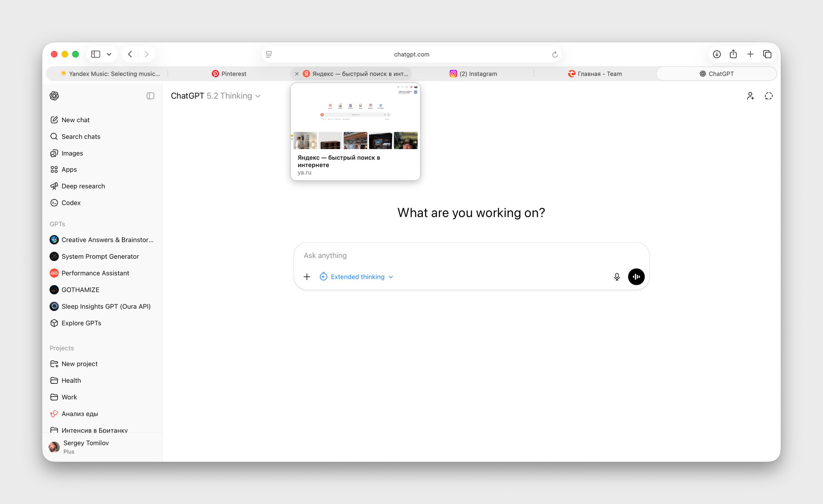Open Creative Answers & Brainstorm GPT
The image size is (823, 504).
point(102,240)
